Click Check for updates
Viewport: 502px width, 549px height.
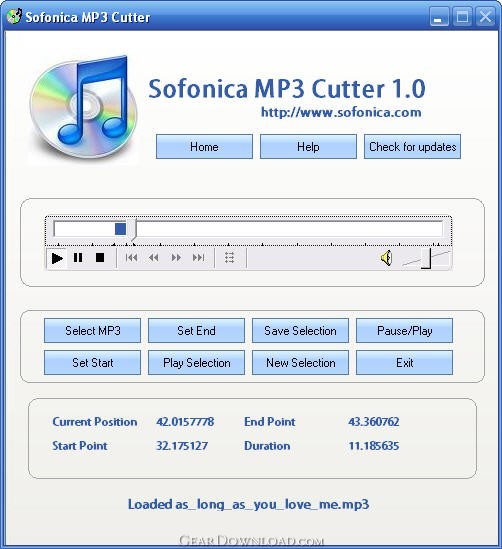point(412,146)
